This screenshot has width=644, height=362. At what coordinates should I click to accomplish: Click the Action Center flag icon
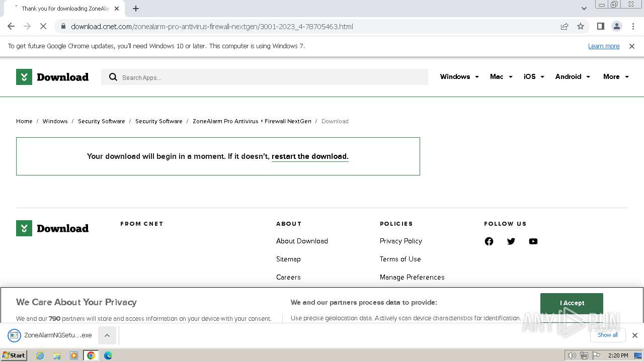pyautogui.click(x=596, y=355)
